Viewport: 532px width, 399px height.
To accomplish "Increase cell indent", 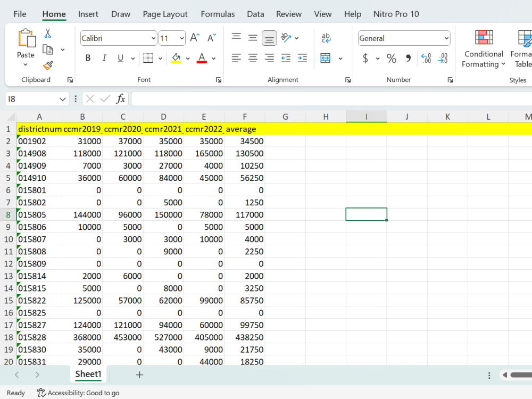I will click(302, 58).
